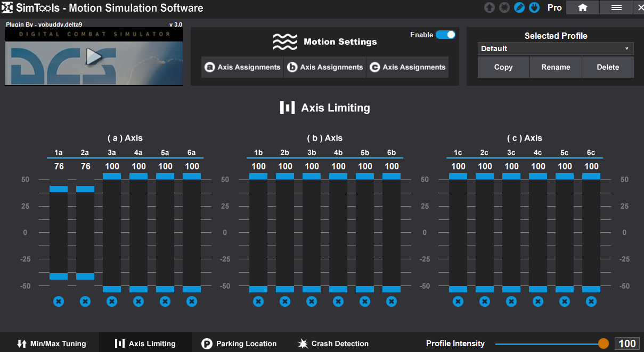Screen dimensions: 644x352
Task: Click Copy to duplicate the profile
Action: point(503,67)
